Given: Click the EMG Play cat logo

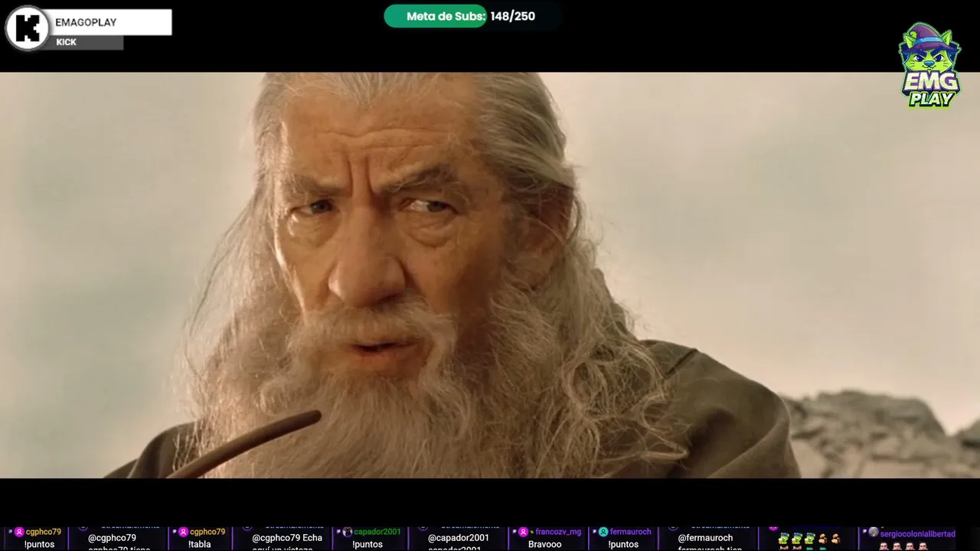Looking at the screenshot, I should coord(929,64).
